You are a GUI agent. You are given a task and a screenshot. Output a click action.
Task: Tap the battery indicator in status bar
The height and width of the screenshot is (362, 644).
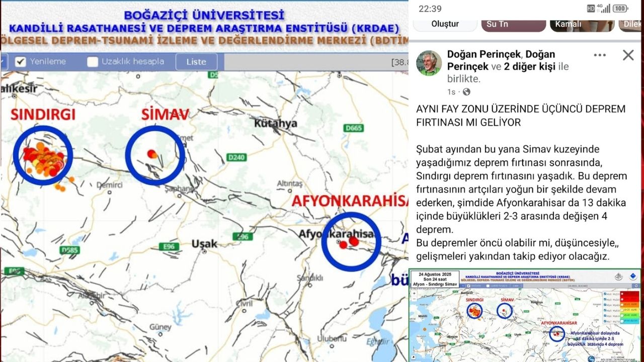point(621,9)
